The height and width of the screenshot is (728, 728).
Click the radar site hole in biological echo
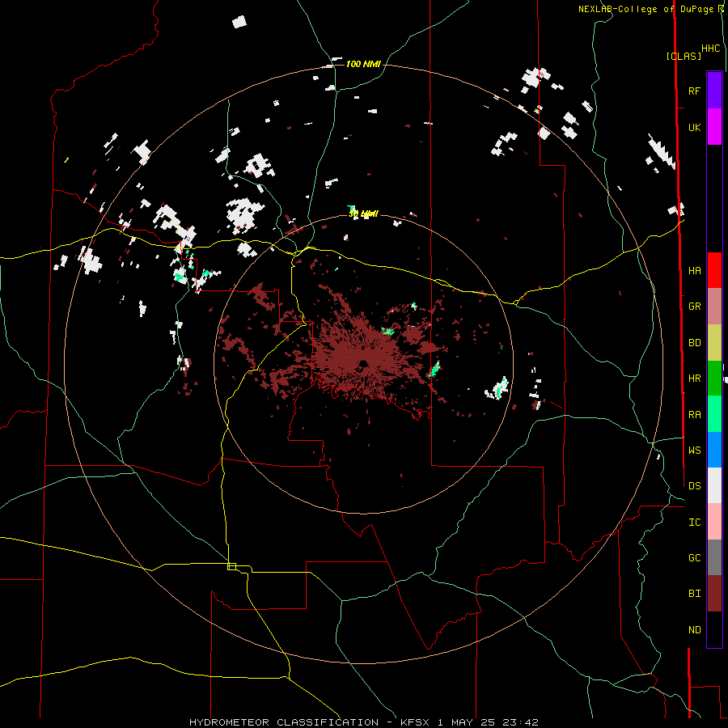tap(362, 363)
